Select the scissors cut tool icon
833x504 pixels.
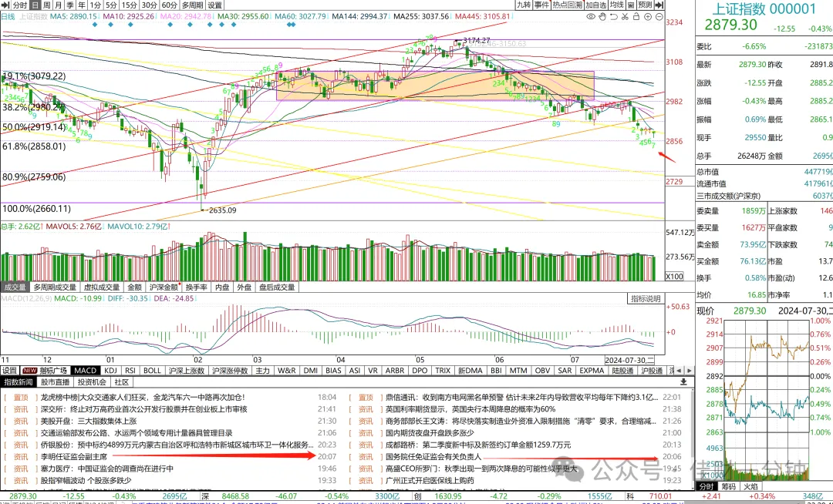tap(625, 17)
